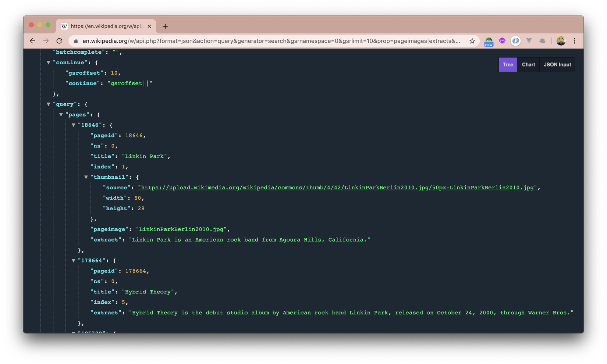The image size is (607, 364).
Task: Click the Wikipedia favicon in the tab
Action: pos(64,26)
